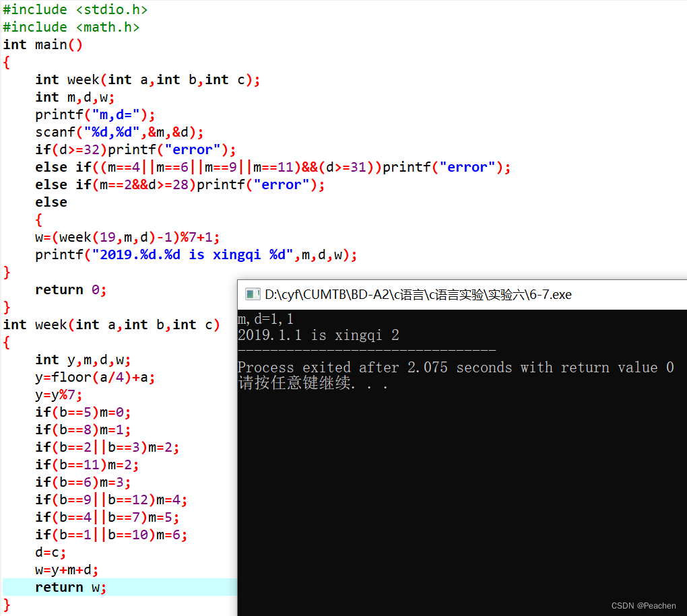Click the line '#include <math.h>'
This screenshot has width=687, height=616.
pos(71,27)
